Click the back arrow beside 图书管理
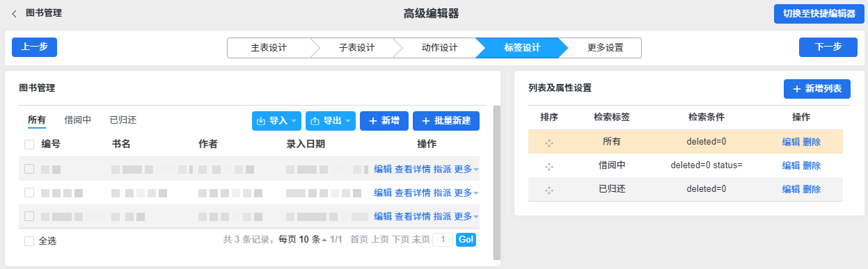This screenshot has height=269, width=868. pyautogui.click(x=14, y=13)
